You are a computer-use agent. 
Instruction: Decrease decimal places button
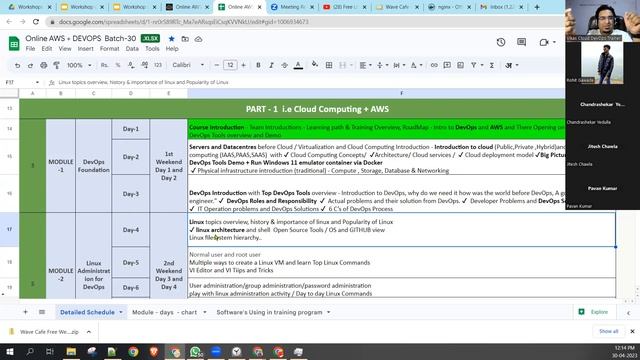pos(131,65)
